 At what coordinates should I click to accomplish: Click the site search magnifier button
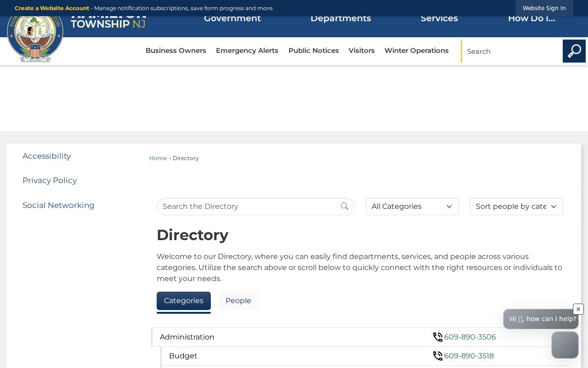[x=574, y=51]
